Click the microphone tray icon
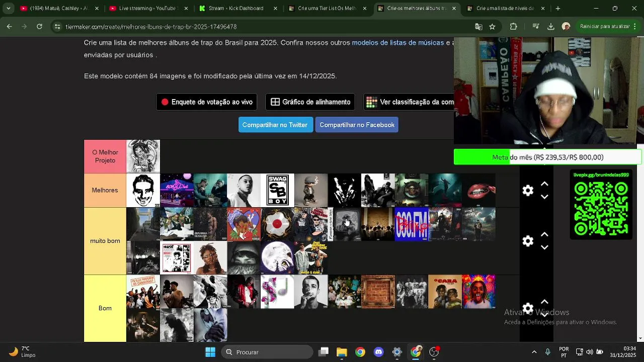The height and width of the screenshot is (362, 644). (x=547, y=352)
